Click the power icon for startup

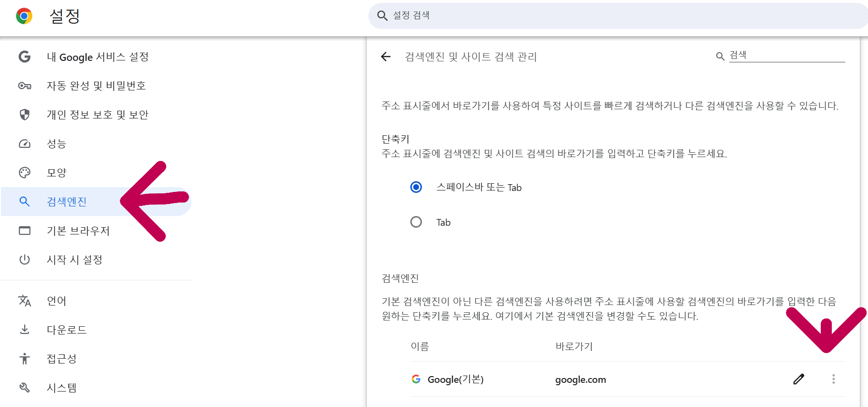coord(25,260)
